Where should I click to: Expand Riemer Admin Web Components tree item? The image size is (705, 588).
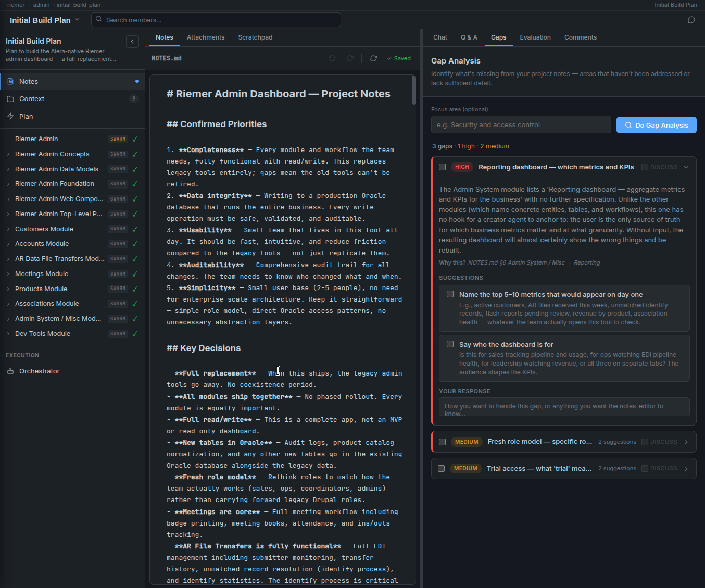tap(8, 199)
